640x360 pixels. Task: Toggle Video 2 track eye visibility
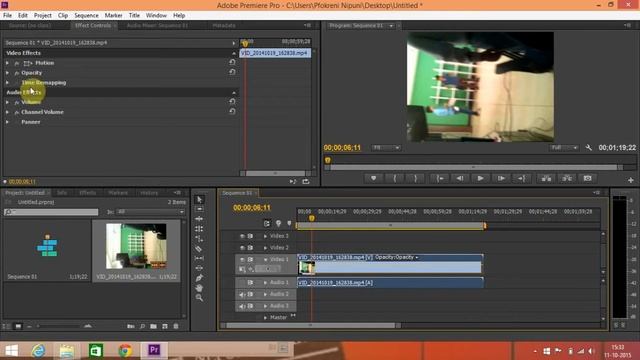pos(242,248)
